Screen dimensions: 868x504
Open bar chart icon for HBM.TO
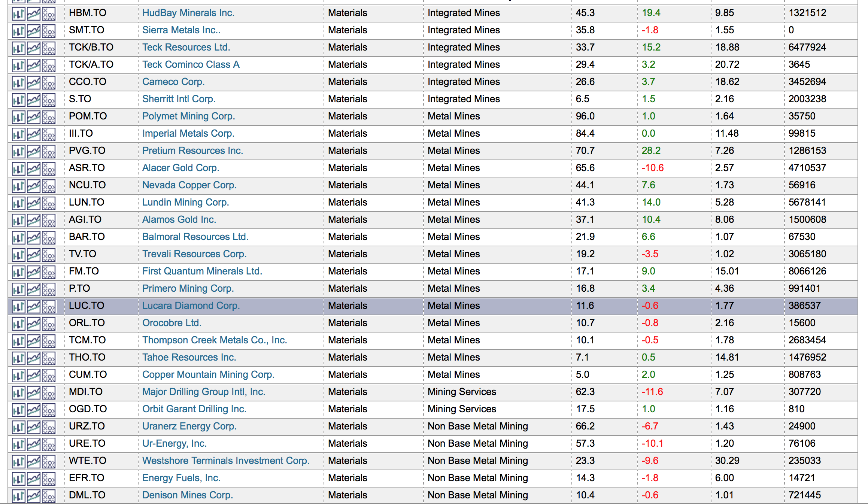tap(18, 14)
